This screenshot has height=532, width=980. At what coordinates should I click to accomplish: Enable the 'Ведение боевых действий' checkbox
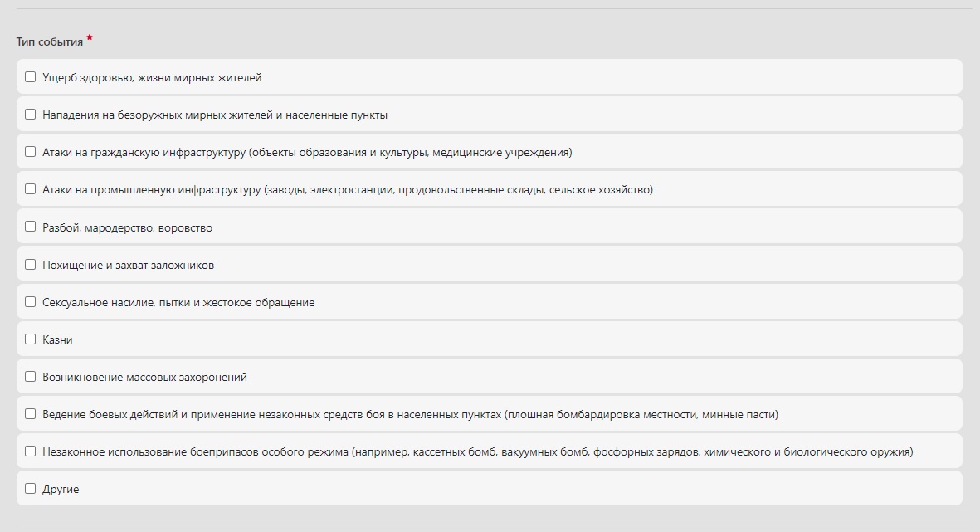[x=30, y=414]
